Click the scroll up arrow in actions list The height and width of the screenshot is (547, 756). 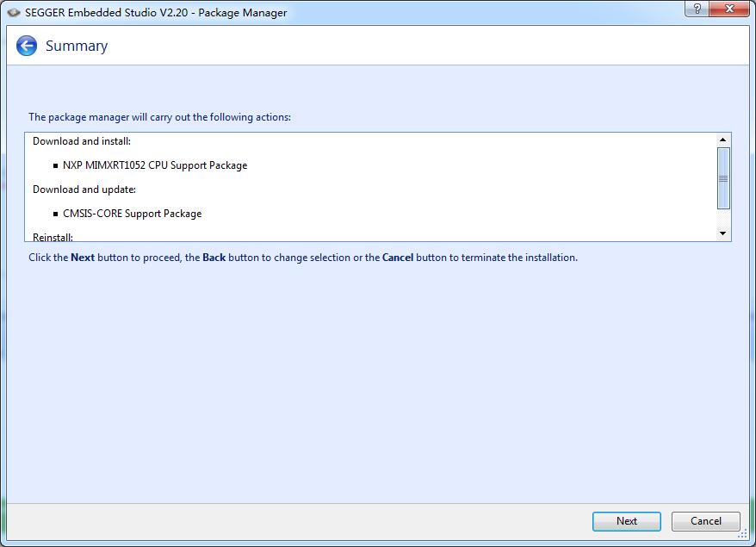722,140
